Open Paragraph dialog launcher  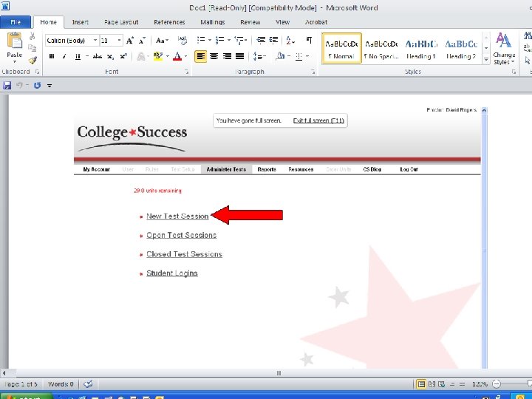(313, 72)
